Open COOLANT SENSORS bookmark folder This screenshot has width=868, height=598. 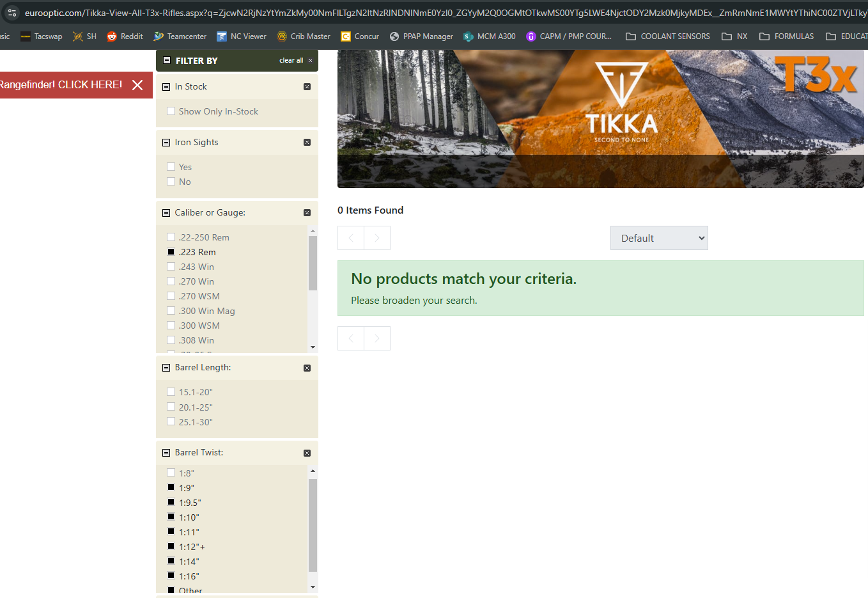pos(668,36)
